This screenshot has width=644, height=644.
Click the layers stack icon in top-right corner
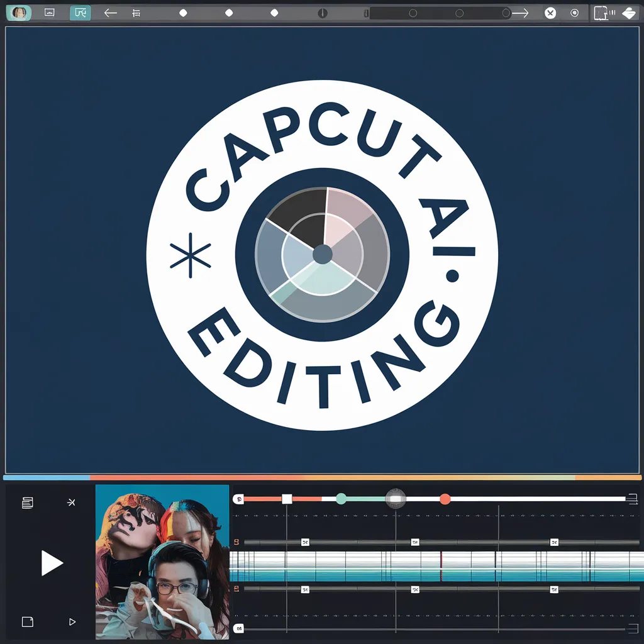coord(629,13)
